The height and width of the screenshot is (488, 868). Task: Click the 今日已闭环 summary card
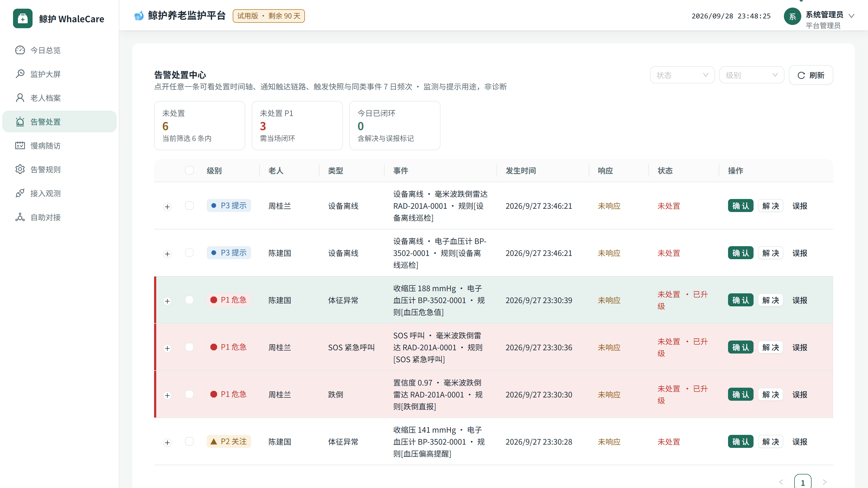pos(395,126)
